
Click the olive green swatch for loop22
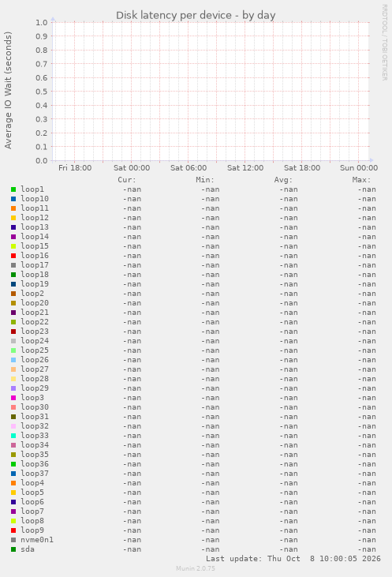[13, 322]
